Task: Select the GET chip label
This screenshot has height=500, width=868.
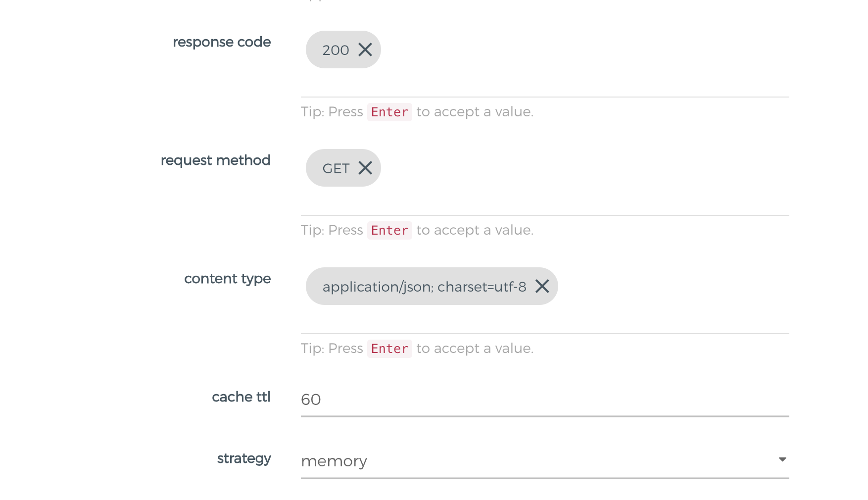Action: [x=336, y=168]
